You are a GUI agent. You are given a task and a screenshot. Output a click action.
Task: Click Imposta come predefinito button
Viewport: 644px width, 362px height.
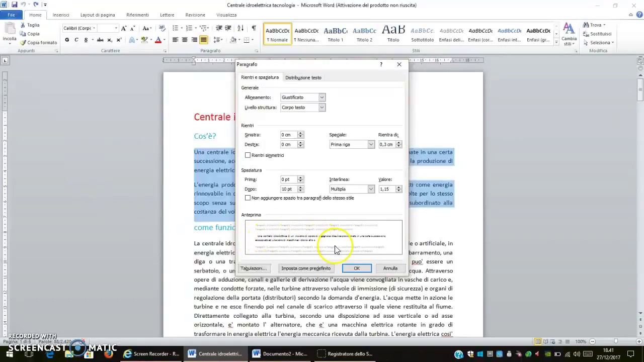306,268
